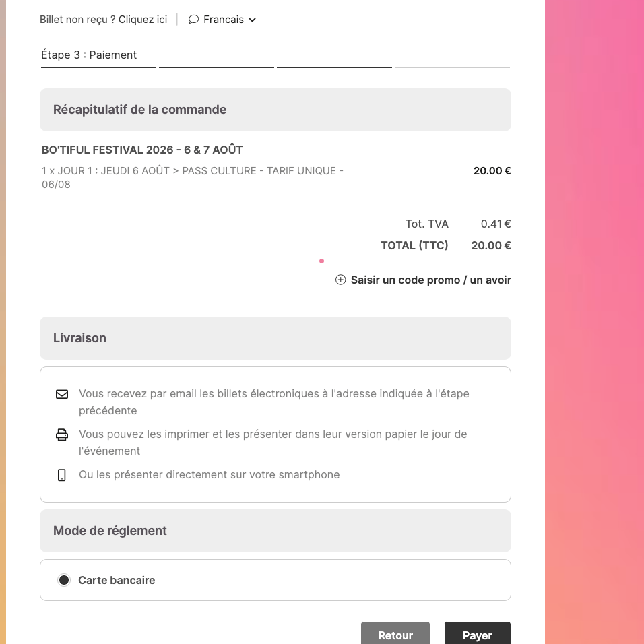Image resolution: width=644 pixels, height=644 pixels.
Task: Expand the chevron next to Francais
Action: click(253, 20)
